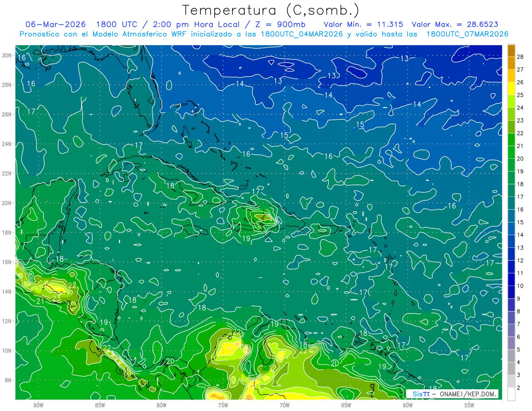Click the deep blue swatch between 10 and 11 in the legend
Image resolution: width=532 pixels, height=411 pixels.
click(511, 279)
